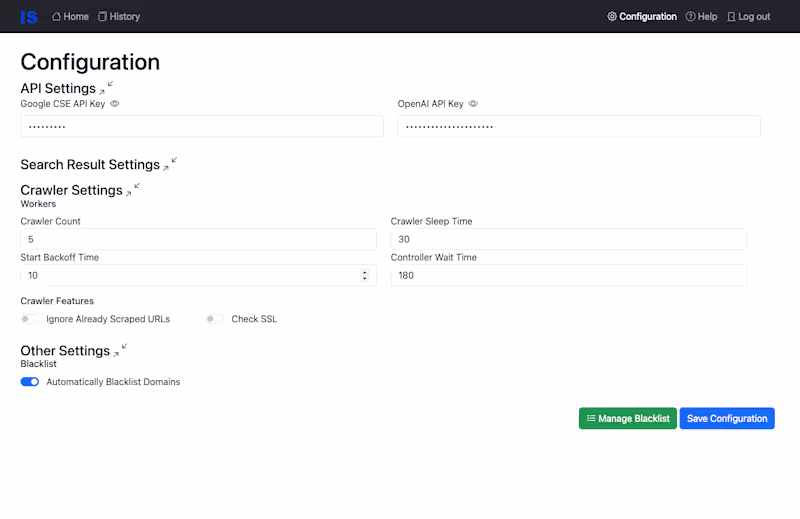The image size is (800, 519).
Task: Expand the Search Result Settings section
Action: [x=170, y=164]
